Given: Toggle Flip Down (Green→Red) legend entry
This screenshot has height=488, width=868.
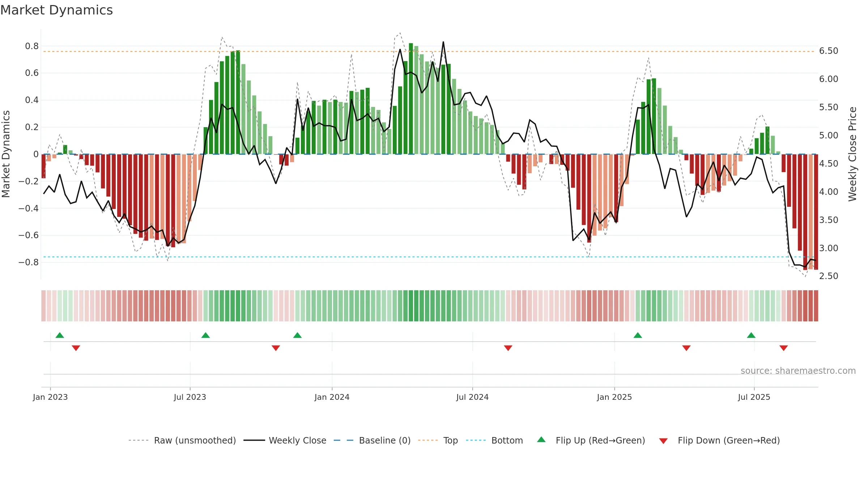Looking at the screenshot, I should [x=719, y=440].
